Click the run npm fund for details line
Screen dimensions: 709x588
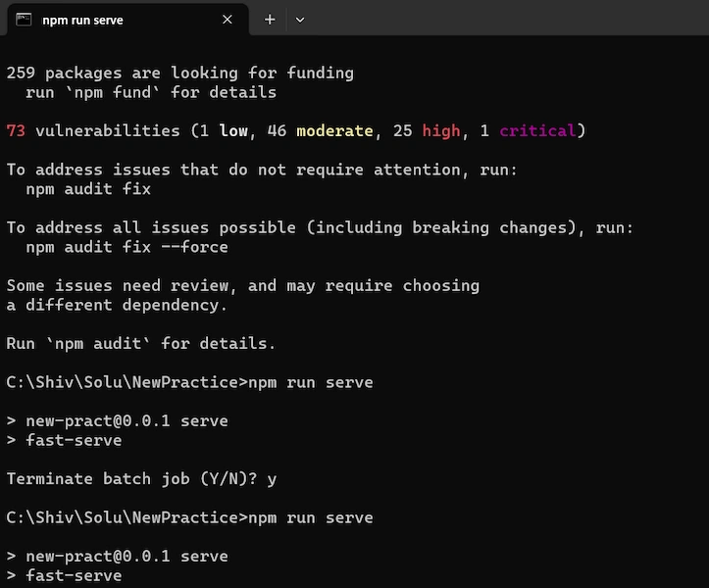pos(151,92)
